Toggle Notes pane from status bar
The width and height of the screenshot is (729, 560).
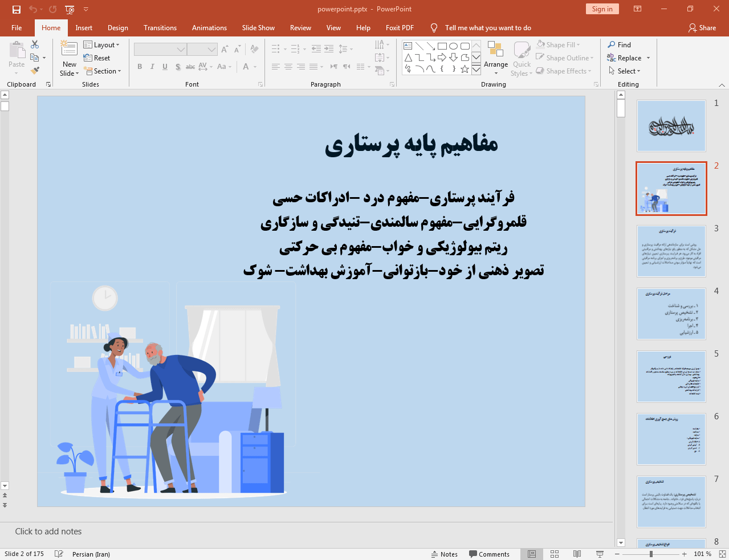[x=445, y=554]
